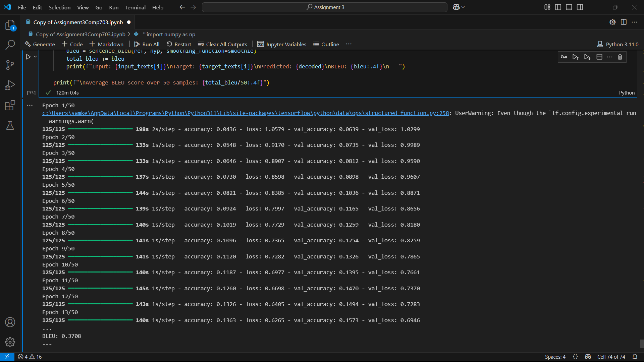This screenshot has height=362, width=644.
Task: Toggle the secondary side bar layout button
Action: (580, 7)
